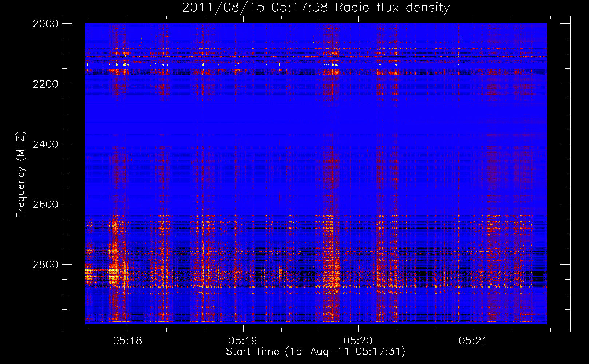Viewport: 589px width, 364px height.
Task: Select the 2200 frequency axis label
Action: (x=46, y=84)
